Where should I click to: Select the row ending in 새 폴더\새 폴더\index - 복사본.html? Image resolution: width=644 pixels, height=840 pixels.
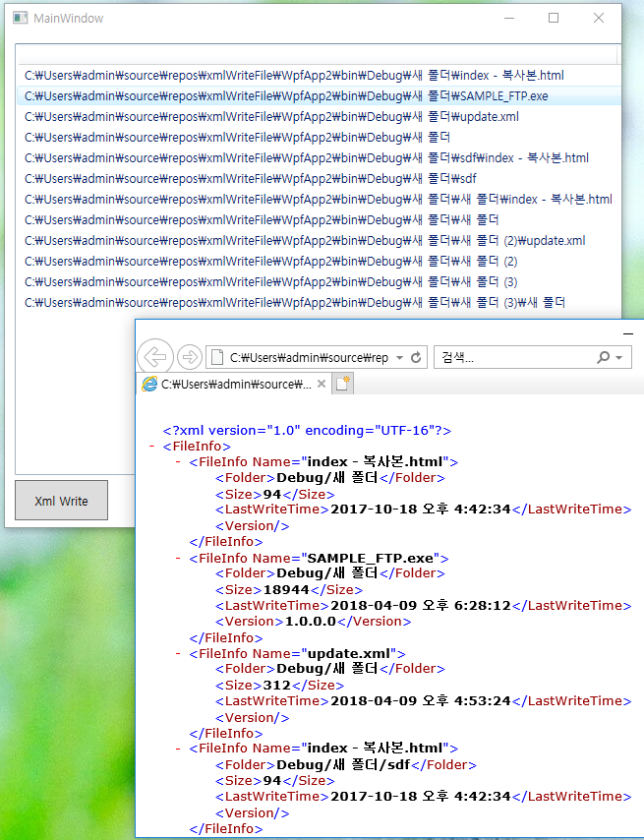tap(319, 200)
